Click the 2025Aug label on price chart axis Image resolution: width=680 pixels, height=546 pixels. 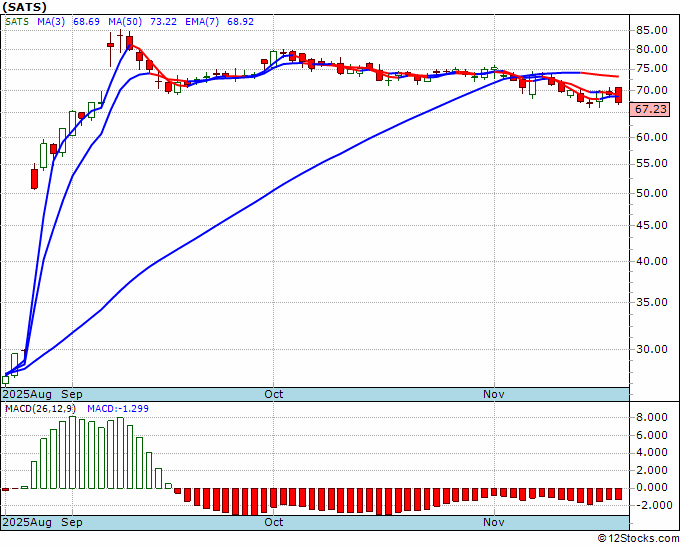point(27,394)
